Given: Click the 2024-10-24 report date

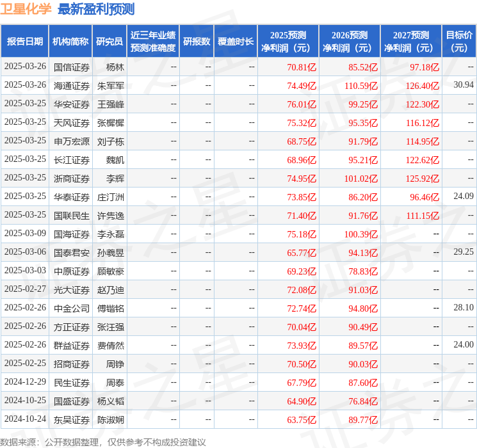Looking at the screenshot, I should coord(25,419).
